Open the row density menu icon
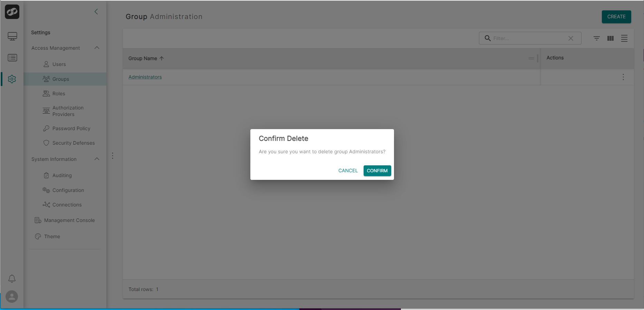 pyautogui.click(x=624, y=38)
